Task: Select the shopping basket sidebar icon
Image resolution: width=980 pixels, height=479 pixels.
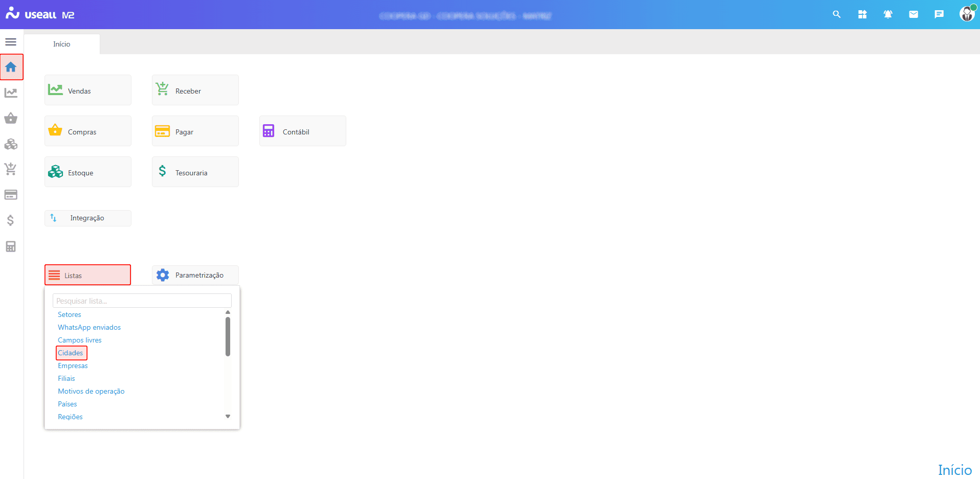Action: pos(11,119)
